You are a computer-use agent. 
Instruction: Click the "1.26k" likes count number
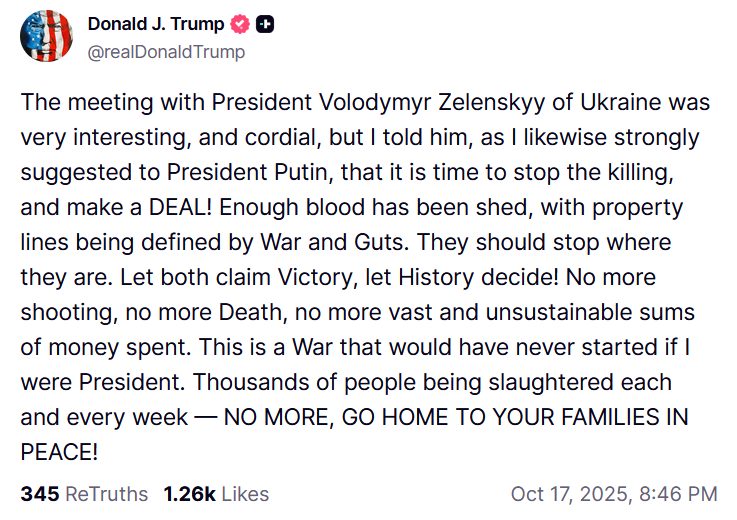click(188, 494)
